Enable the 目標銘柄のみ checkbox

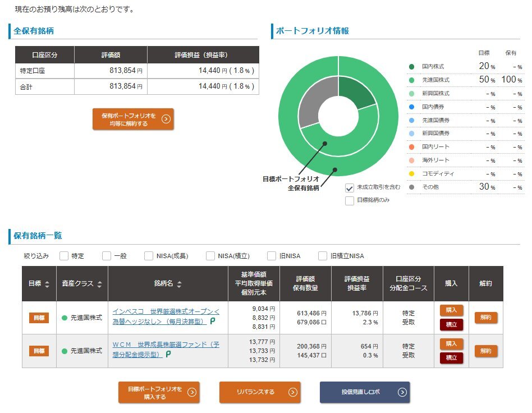[350, 200]
